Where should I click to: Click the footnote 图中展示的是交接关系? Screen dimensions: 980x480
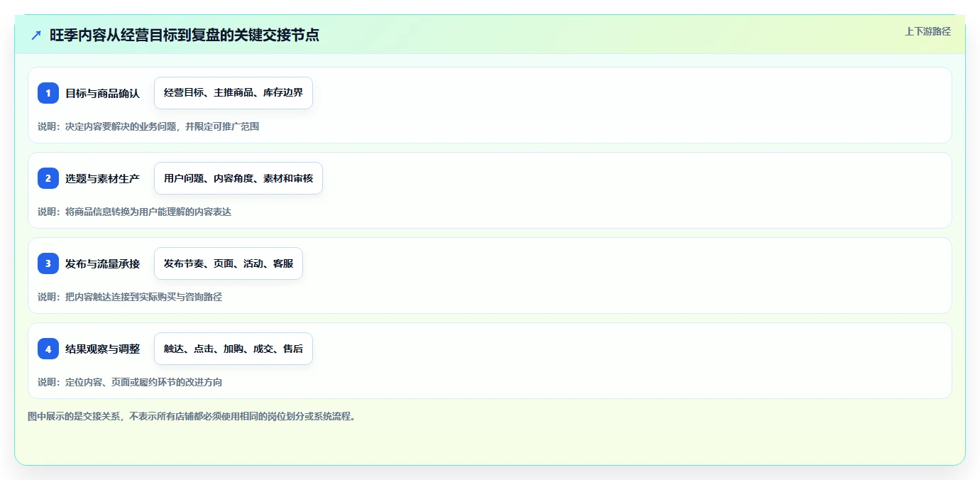pyautogui.click(x=75, y=416)
